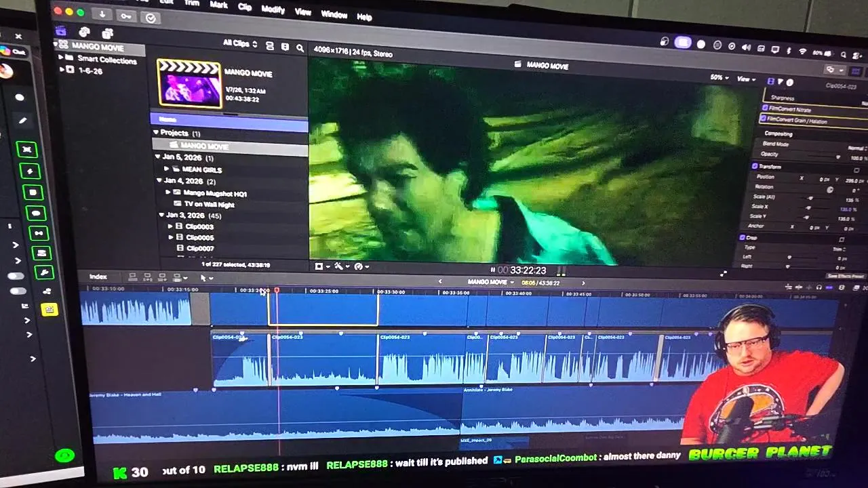Collapse the Jan 5, 2026 group
The width and height of the screenshot is (868, 488).
(158, 157)
